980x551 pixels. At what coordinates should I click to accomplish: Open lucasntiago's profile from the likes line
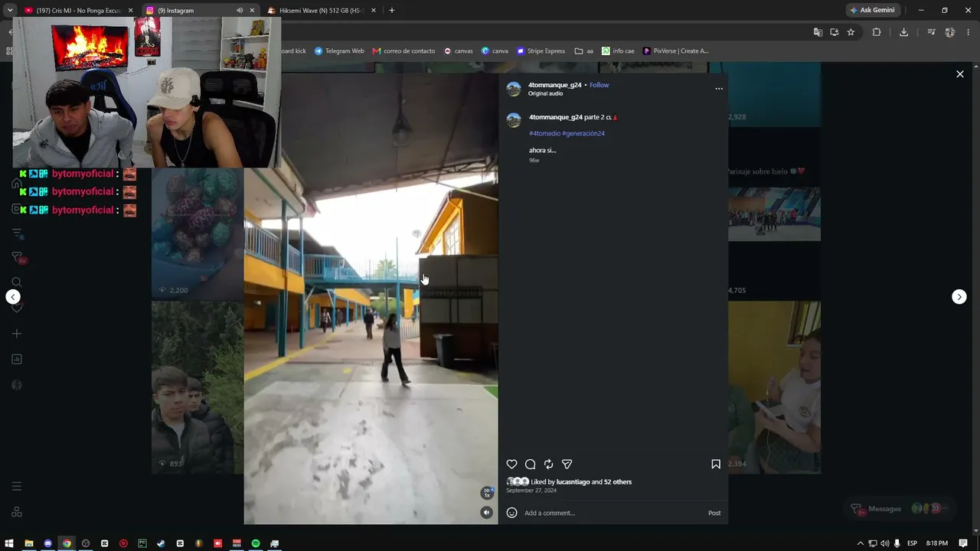(573, 482)
